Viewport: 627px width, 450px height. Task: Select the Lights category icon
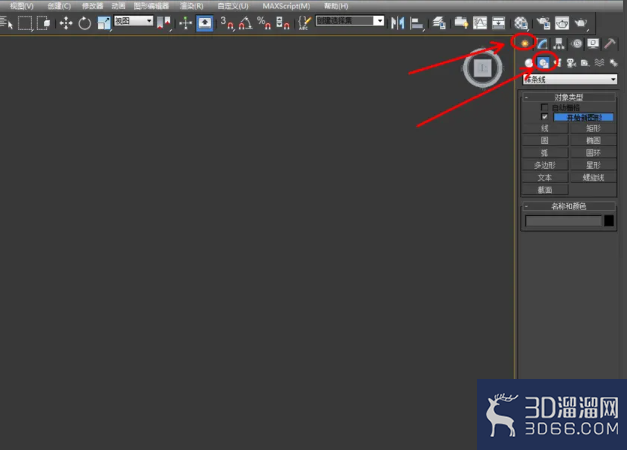coord(558,63)
